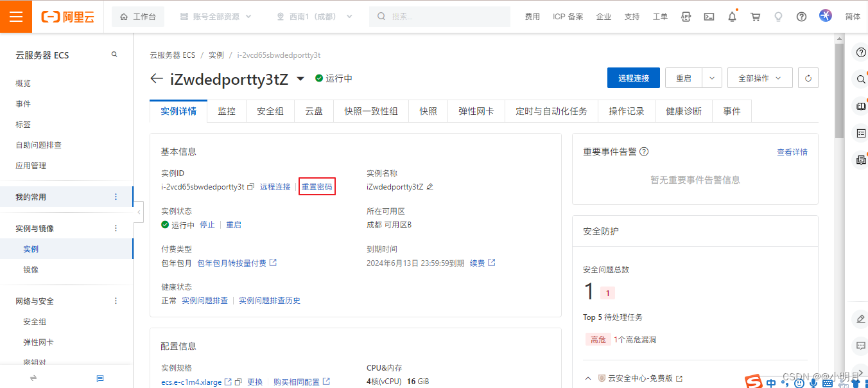Expand 账号全部资源 dropdown
The width and height of the screenshot is (868, 388).
tap(216, 17)
